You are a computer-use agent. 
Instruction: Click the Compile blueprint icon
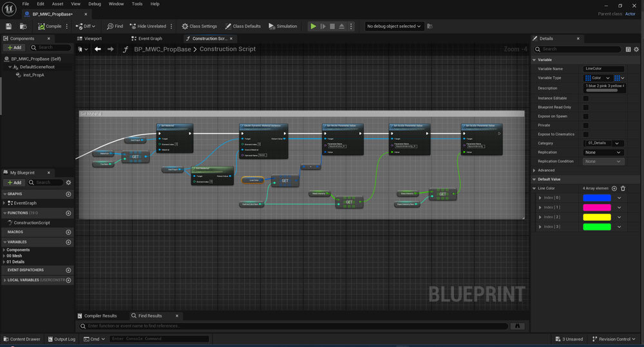(41, 26)
